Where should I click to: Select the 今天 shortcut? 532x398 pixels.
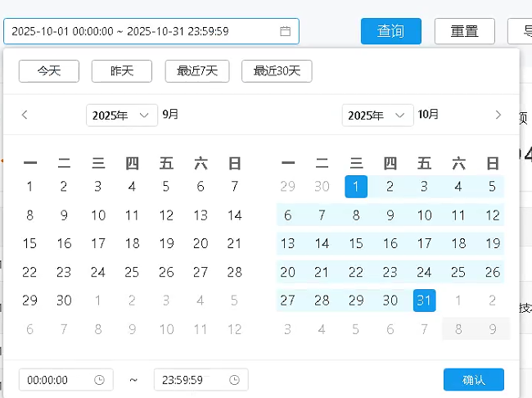click(49, 71)
